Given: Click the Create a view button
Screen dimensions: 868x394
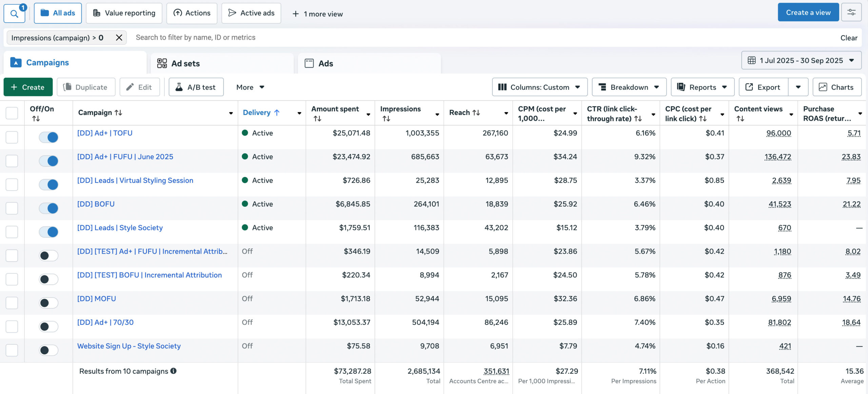Looking at the screenshot, I should tap(808, 13).
